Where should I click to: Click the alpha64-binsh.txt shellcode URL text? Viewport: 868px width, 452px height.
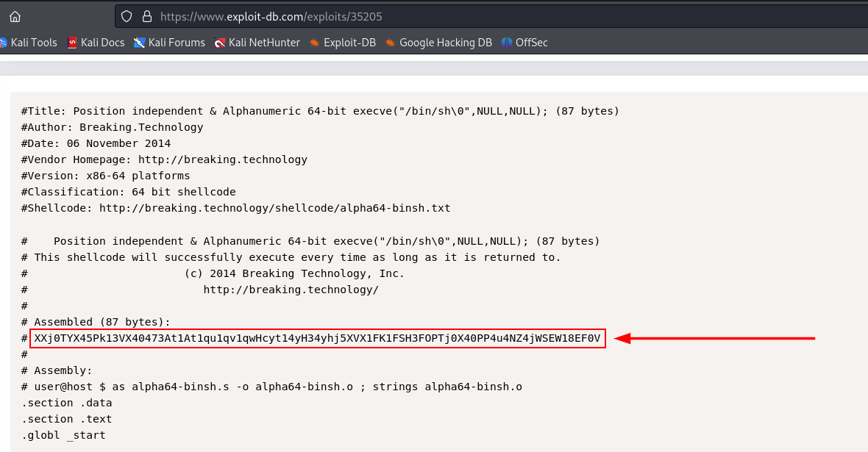275,208
